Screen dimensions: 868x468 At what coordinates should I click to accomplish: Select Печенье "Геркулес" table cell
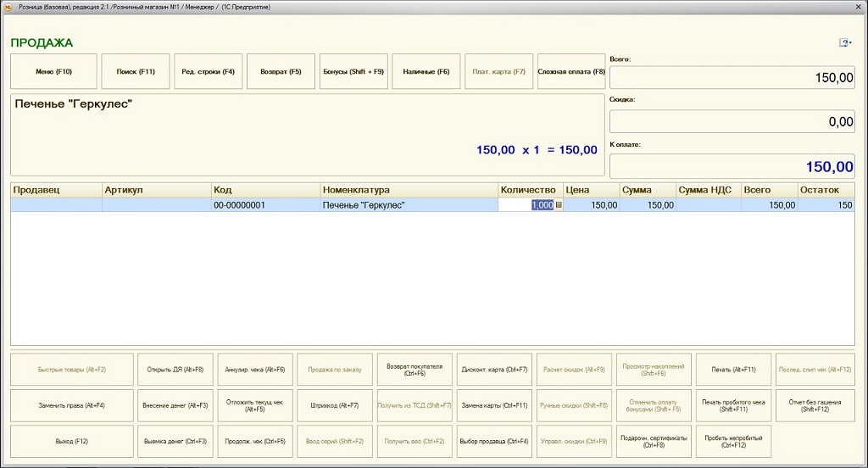click(409, 205)
